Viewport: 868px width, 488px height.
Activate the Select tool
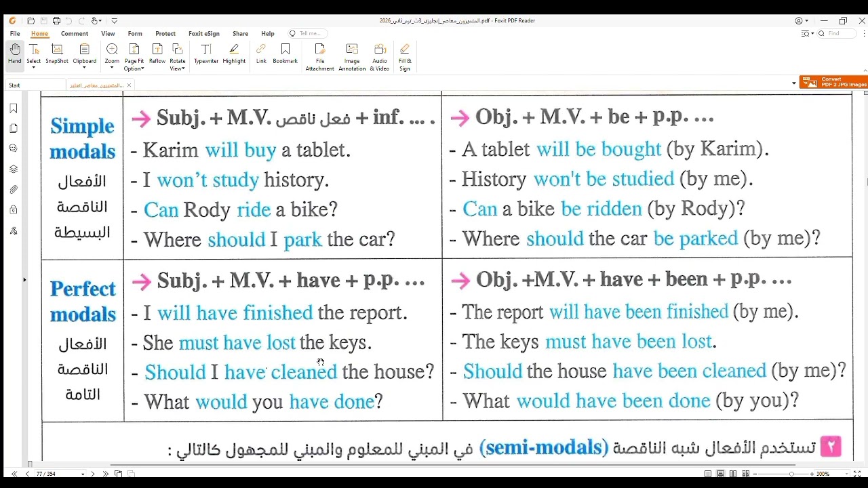pos(33,54)
